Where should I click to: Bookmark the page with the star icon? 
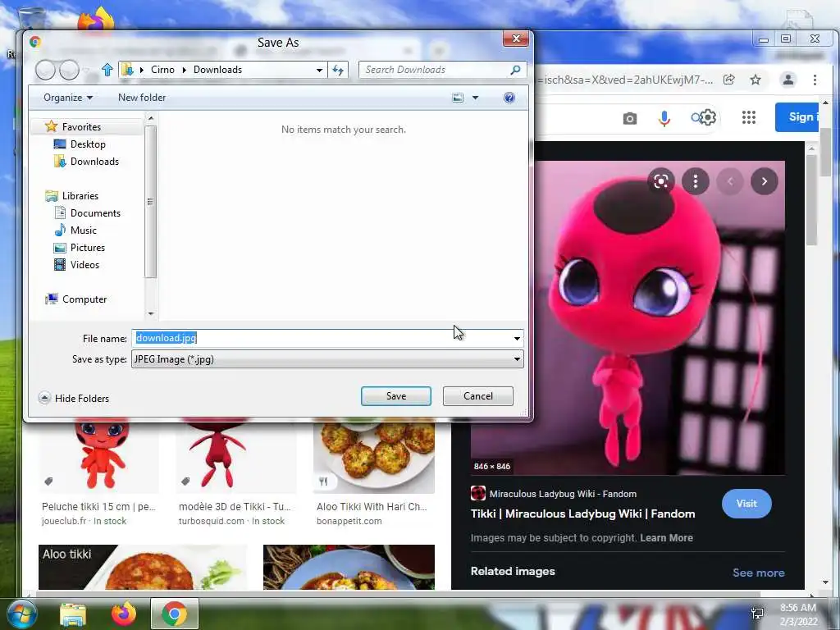(756, 80)
